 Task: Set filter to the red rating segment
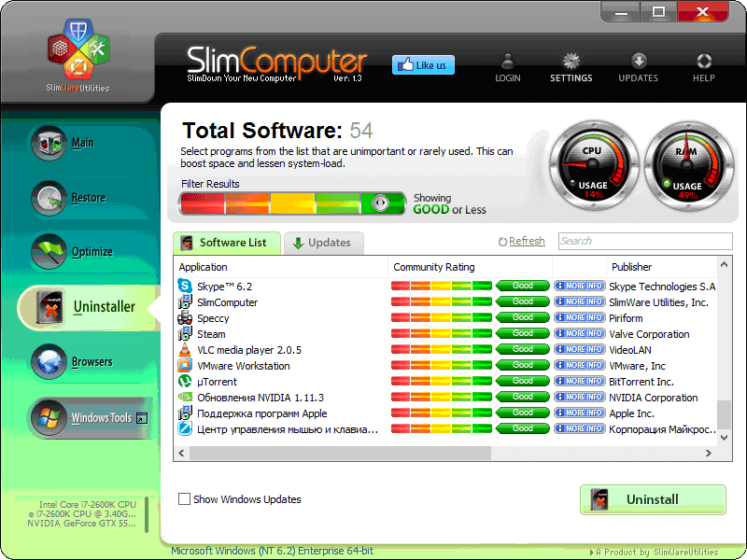tap(202, 203)
